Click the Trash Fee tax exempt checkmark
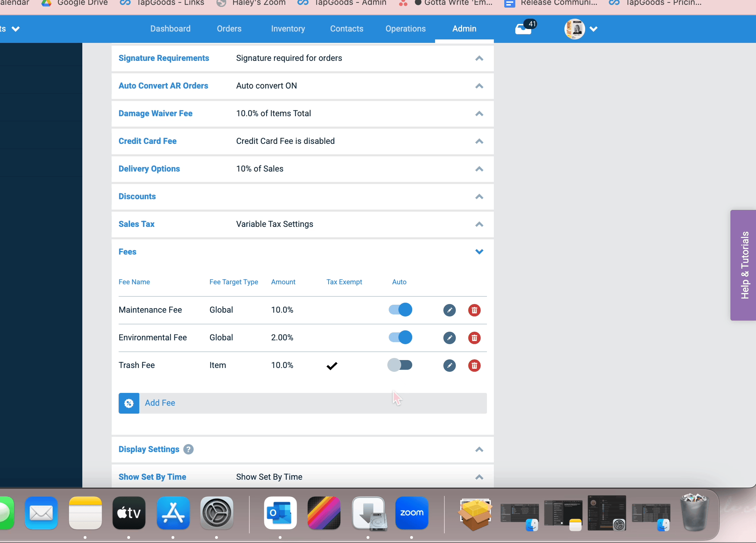Viewport: 756px width, 543px height. tap(332, 366)
